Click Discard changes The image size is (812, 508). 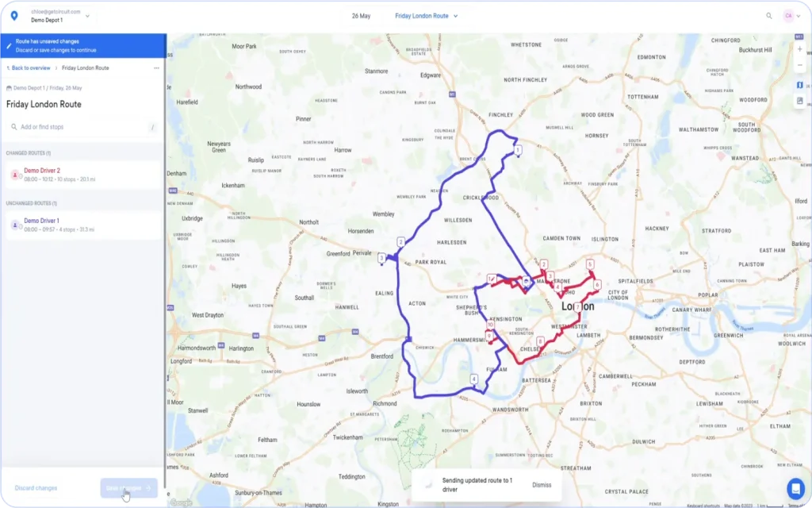(x=36, y=488)
